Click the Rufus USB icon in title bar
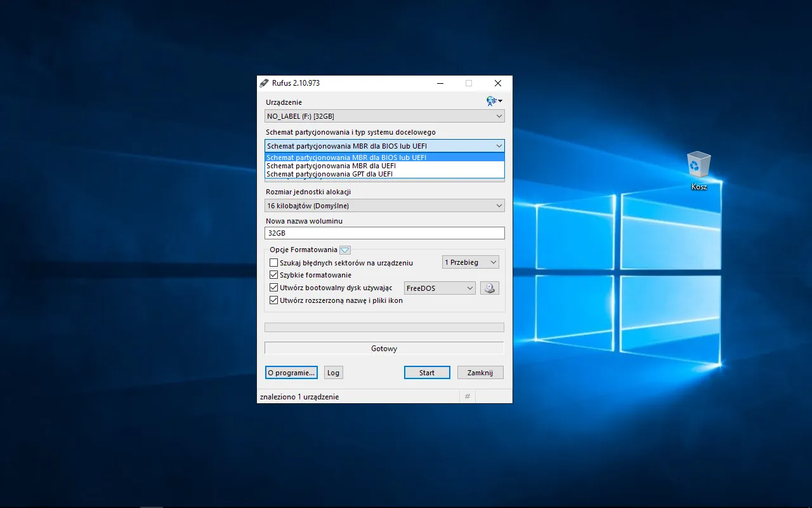 (x=264, y=83)
